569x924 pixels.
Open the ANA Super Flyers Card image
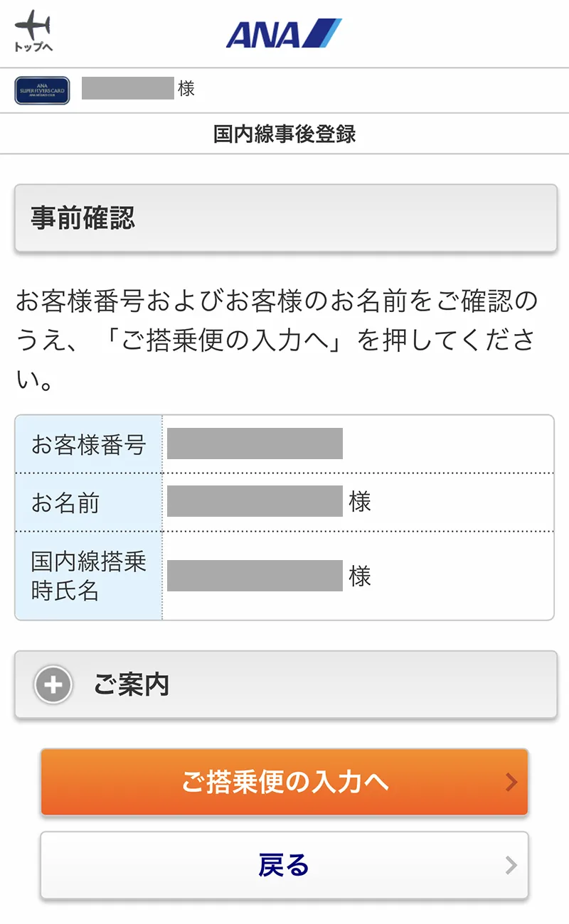(x=42, y=90)
